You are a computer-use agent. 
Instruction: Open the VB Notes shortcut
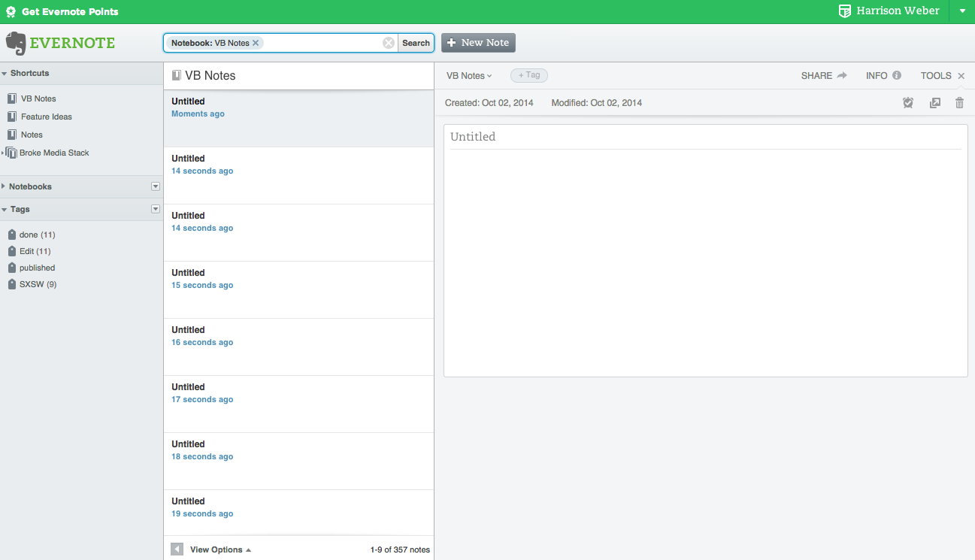click(x=38, y=98)
